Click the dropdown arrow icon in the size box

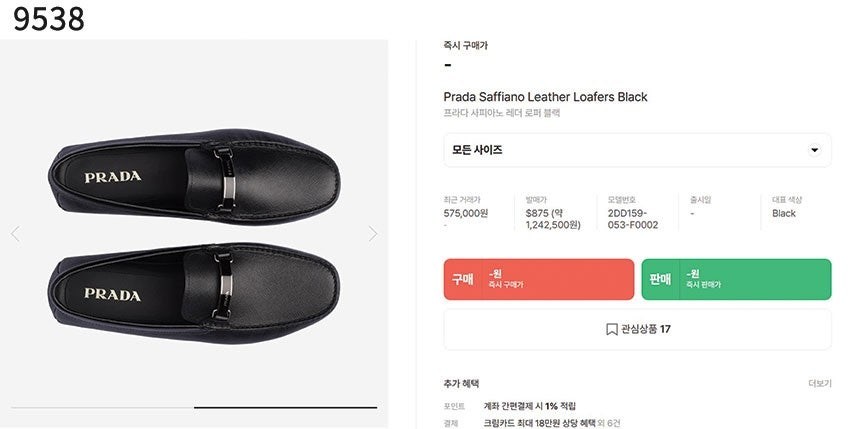814,150
